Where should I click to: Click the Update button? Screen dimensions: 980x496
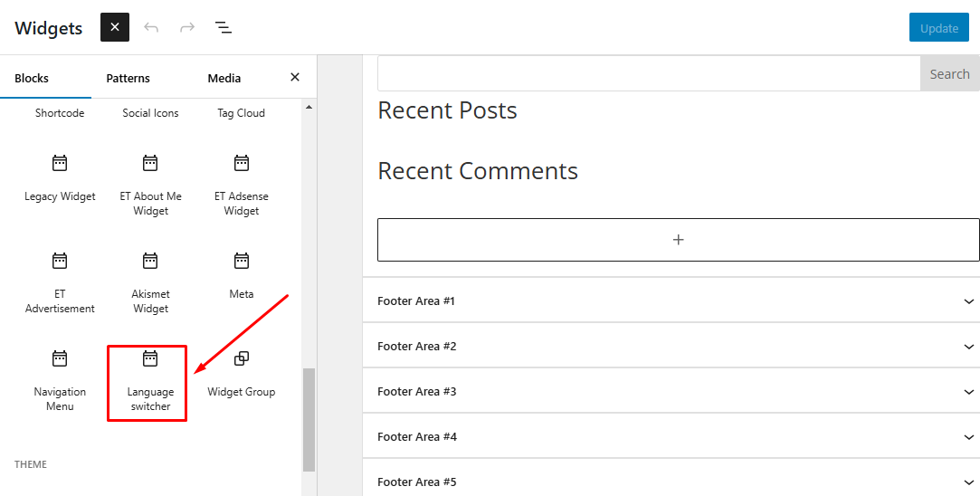coord(938,28)
